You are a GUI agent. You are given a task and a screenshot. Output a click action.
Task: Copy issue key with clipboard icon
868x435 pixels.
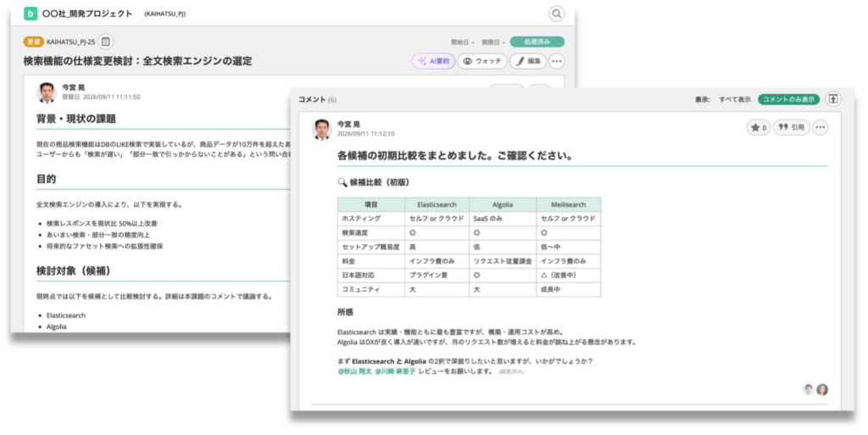click(x=106, y=42)
